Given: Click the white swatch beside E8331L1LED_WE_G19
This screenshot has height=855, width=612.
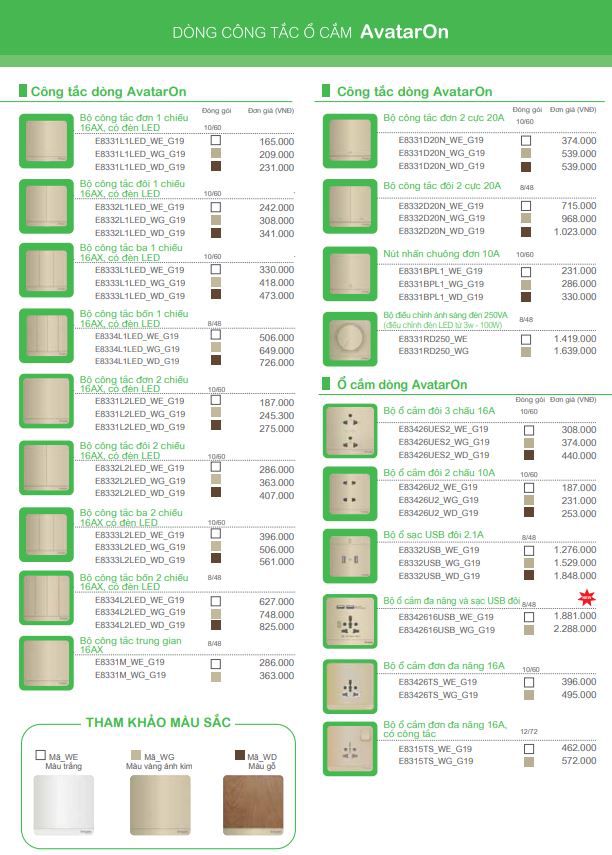Looking at the screenshot, I should coord(216,140).
